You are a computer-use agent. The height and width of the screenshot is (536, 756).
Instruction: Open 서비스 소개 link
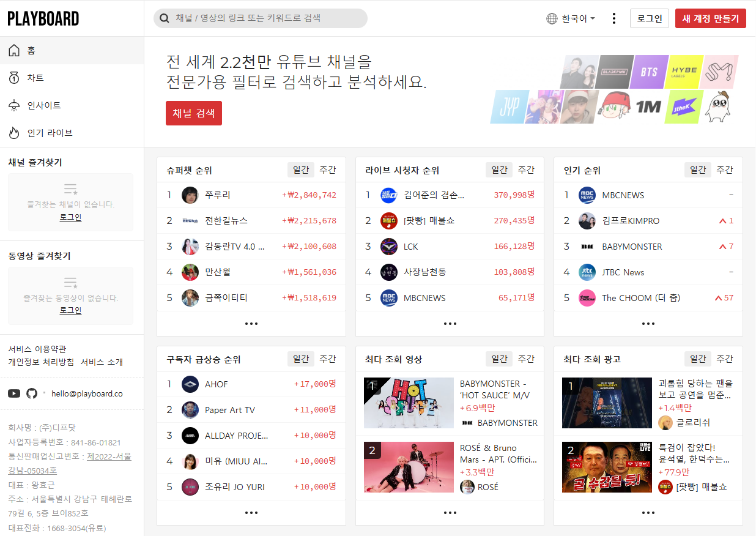click(x=102, y=362)
